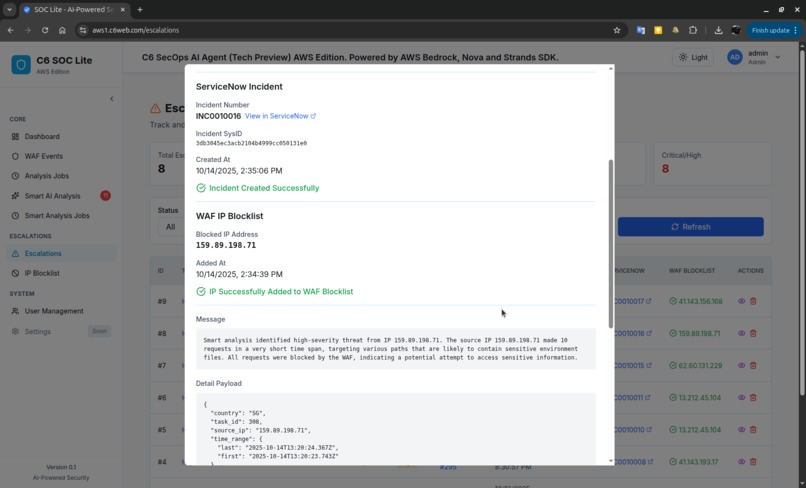Toggle the Light theme button
The width and height of the screenshot is (806, 488).
[x=693, y=57]
